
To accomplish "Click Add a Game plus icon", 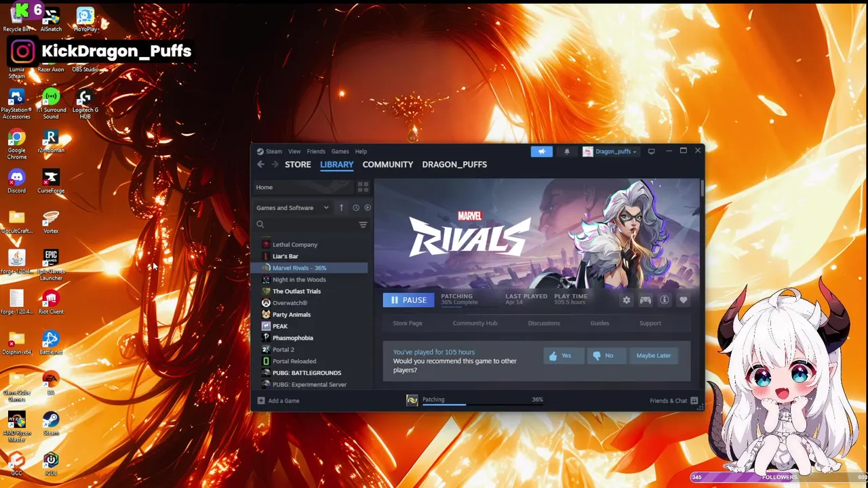I will tap(261, 401).
